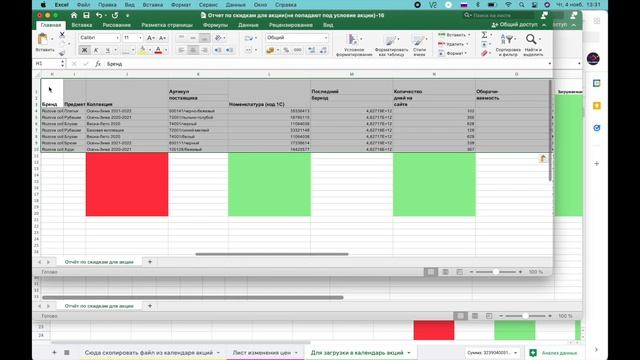Open the font color dropdown arrow
640x360 pixels.
166,50
